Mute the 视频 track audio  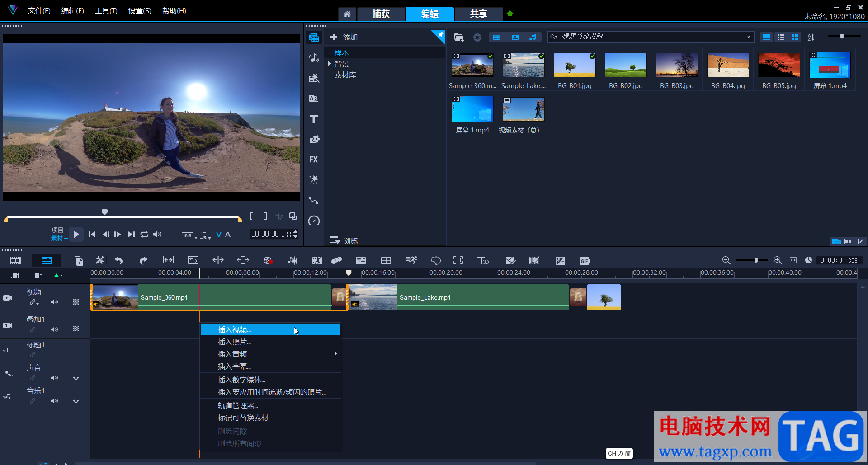pyautogui.click(x=54, y=302)
